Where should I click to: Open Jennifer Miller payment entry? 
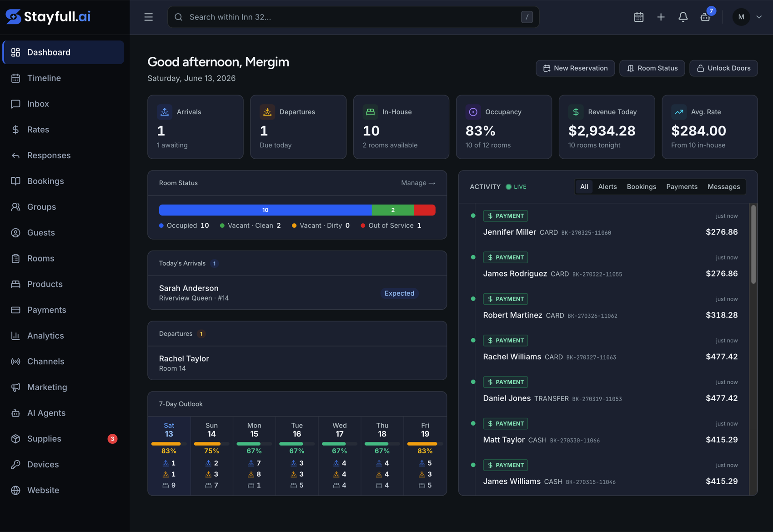click(610, 224)
